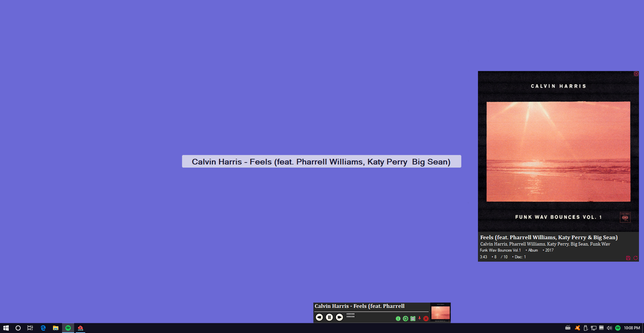Image resolution: width=644 pixels, height=333 pixels.
Task: Toggle the red pin icon
Action: click(419, 318)
